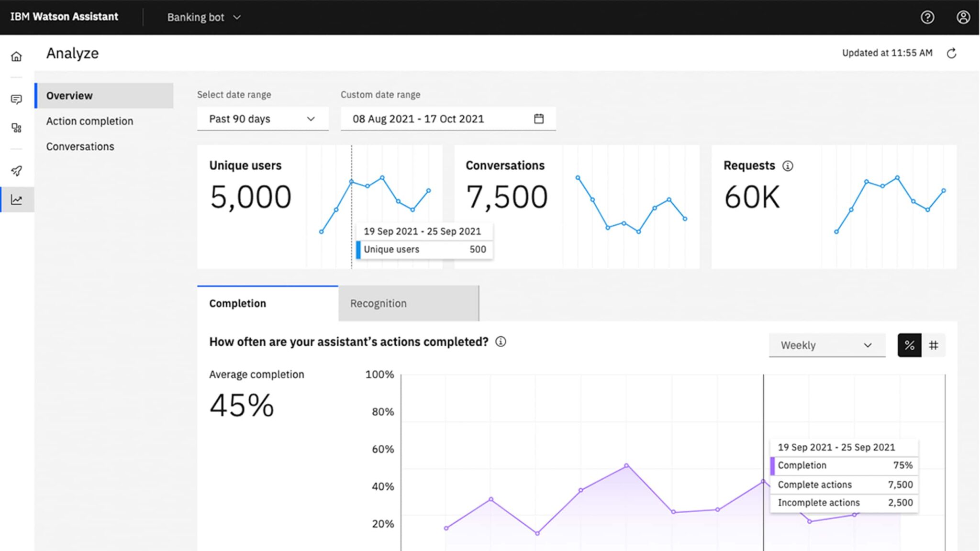Enable percentage view on the completion chart
Viewport: 980px width, 551px height.
pyautogui.click(x=909, y=345)
